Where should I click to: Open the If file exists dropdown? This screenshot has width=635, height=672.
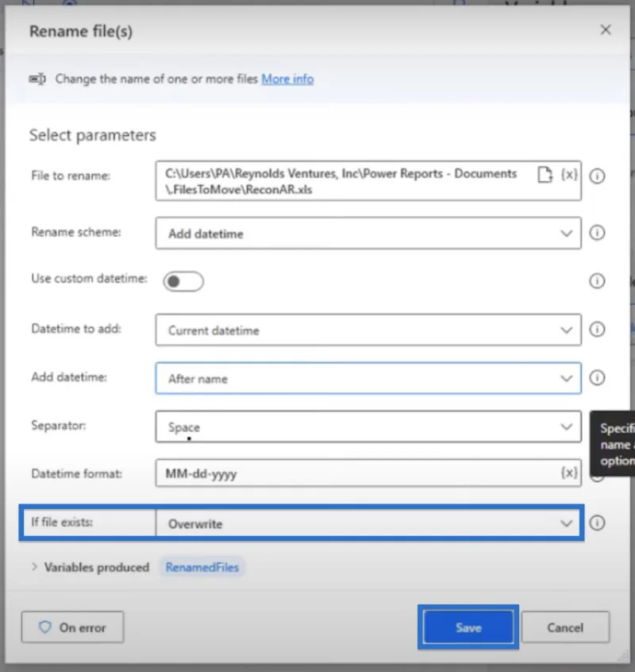[368, 523]
